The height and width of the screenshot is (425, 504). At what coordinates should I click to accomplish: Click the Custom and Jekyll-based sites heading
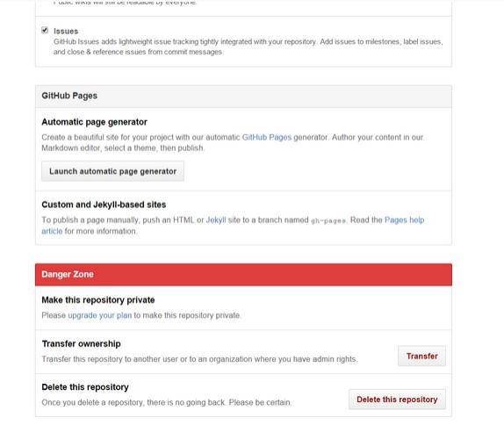[x=104, y=205]
